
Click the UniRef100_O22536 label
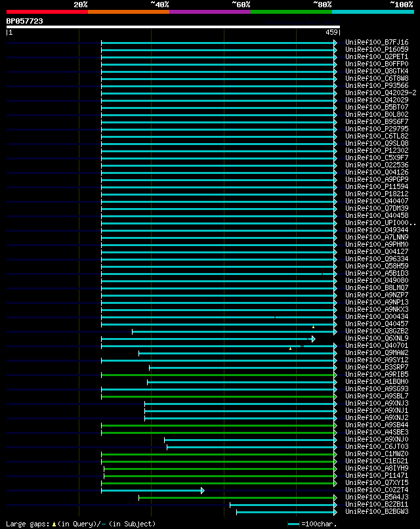pos(377,165)
